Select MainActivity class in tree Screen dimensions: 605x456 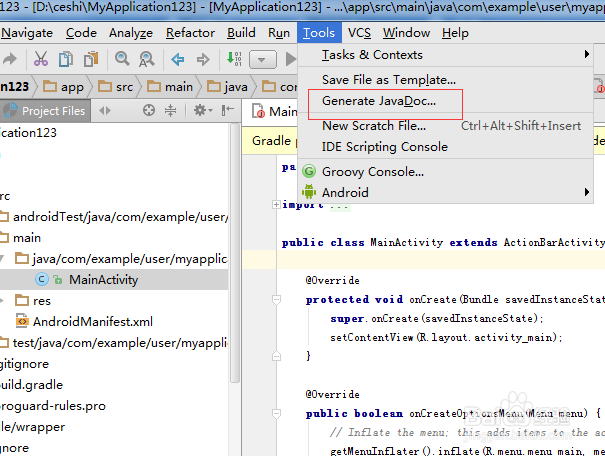[x=103, y=279]
